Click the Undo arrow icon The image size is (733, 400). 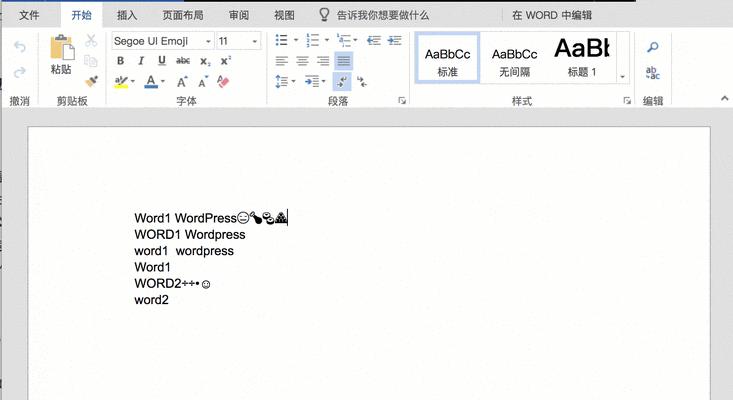20,47
